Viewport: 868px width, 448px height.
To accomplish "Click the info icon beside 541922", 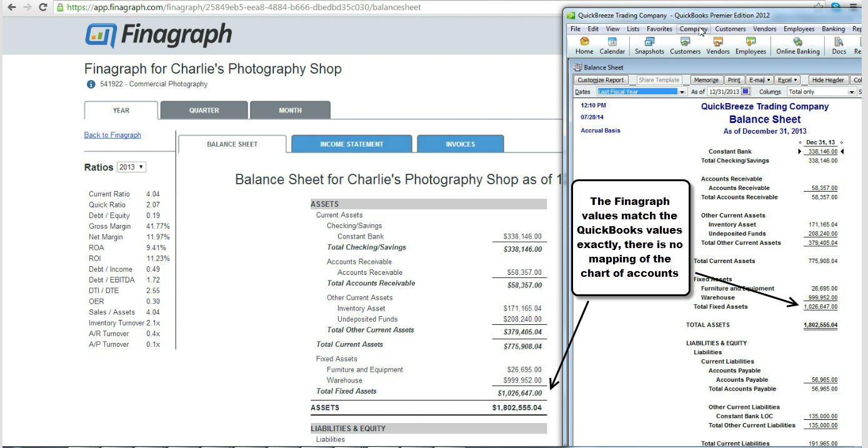I will [91, 84].
